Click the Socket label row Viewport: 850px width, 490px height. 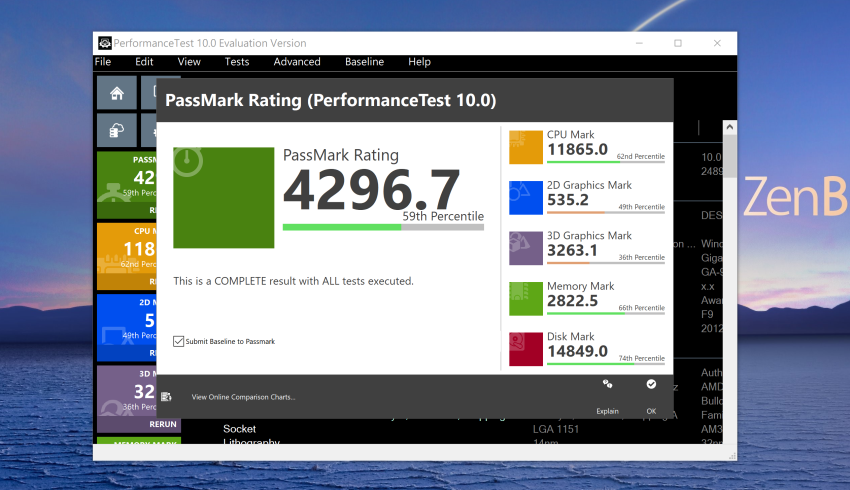coord(239,429)
